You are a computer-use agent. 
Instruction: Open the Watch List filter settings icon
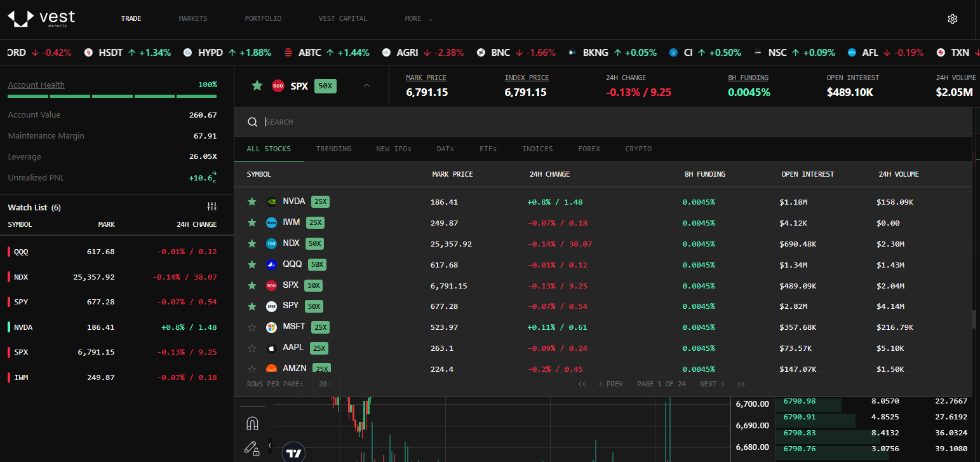(x=212, y=207)
